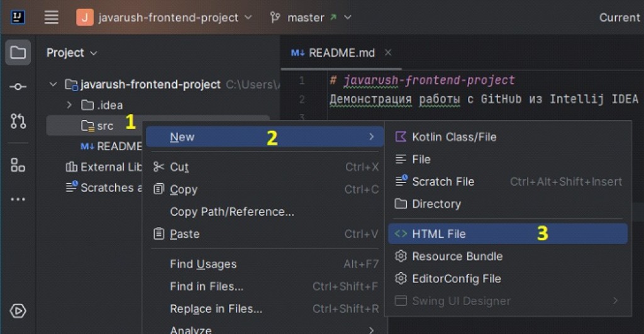The height and width of the screenshot is (334, 644).
Task: Expand the New submenu arrow
Action: click(371, 136)
